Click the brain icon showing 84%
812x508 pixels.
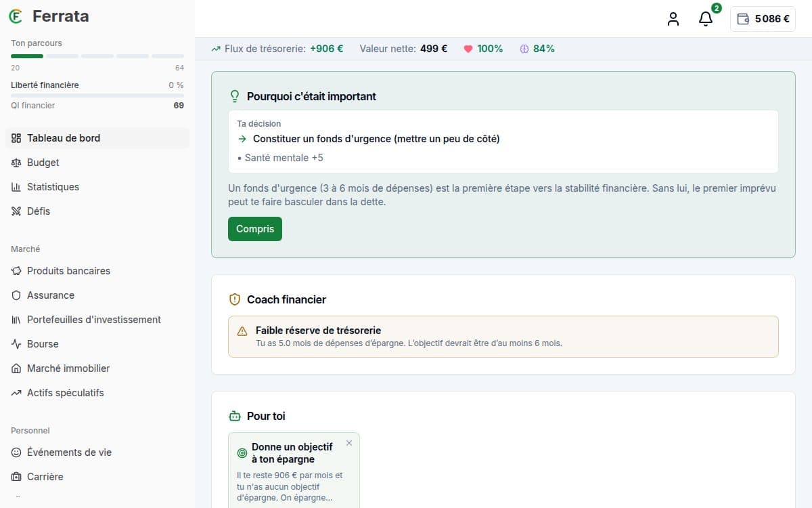click(524, 49)
